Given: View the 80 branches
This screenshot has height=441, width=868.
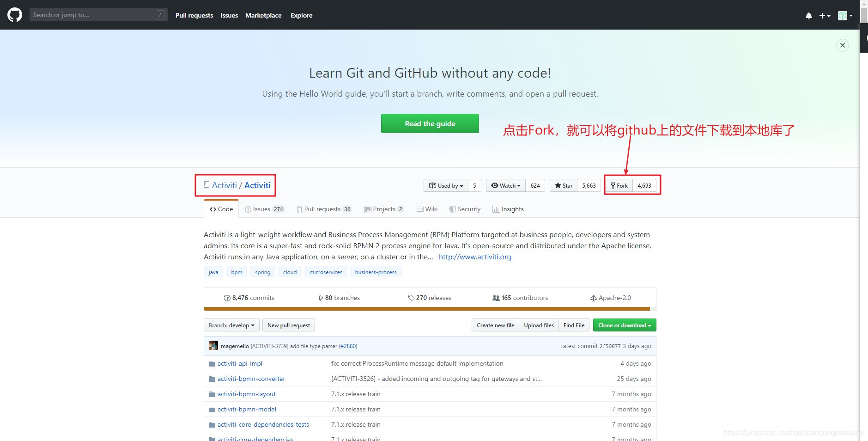Looking at the screenshot, I should click(x=339, y=298).
